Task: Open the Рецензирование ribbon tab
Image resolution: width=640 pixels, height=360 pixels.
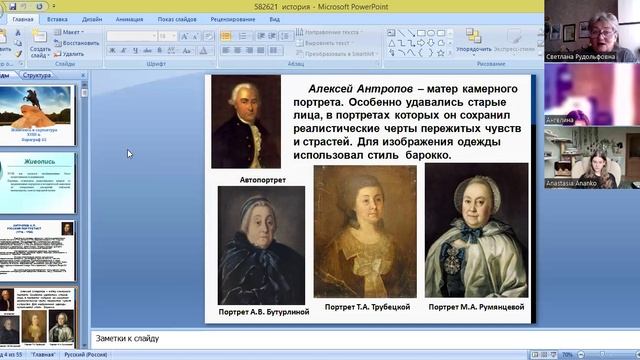Action: 233,19
